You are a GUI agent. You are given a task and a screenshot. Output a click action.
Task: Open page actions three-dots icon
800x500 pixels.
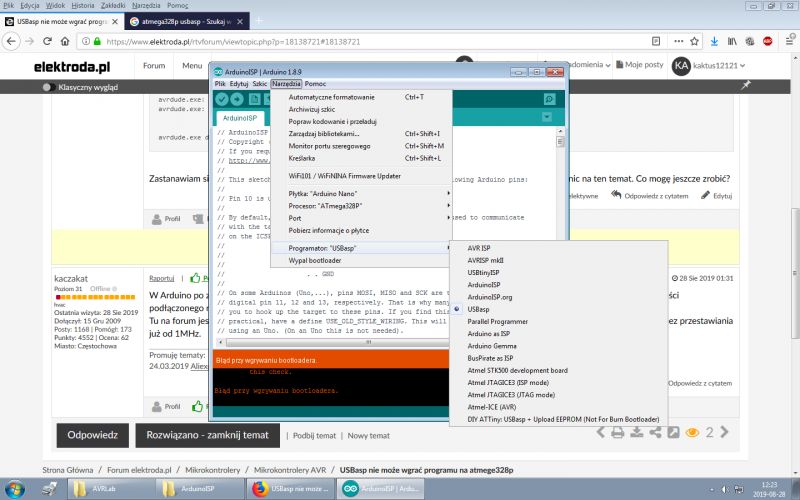click(679, 41)
